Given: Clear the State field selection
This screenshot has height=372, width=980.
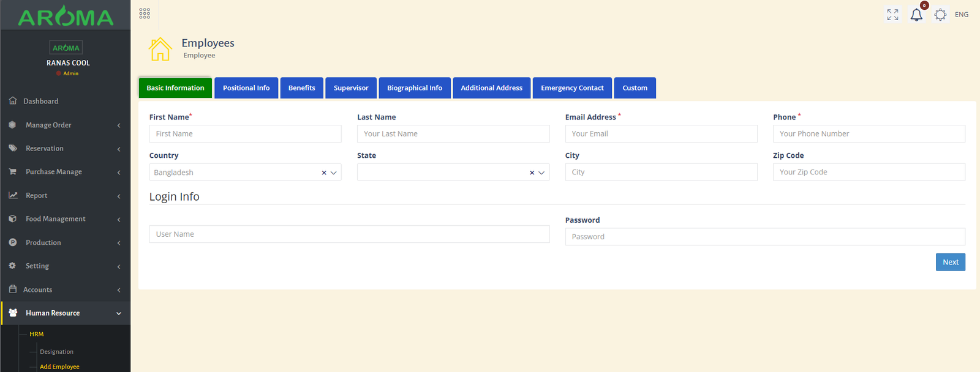Looking at the screenshot, I should (532, 173).
